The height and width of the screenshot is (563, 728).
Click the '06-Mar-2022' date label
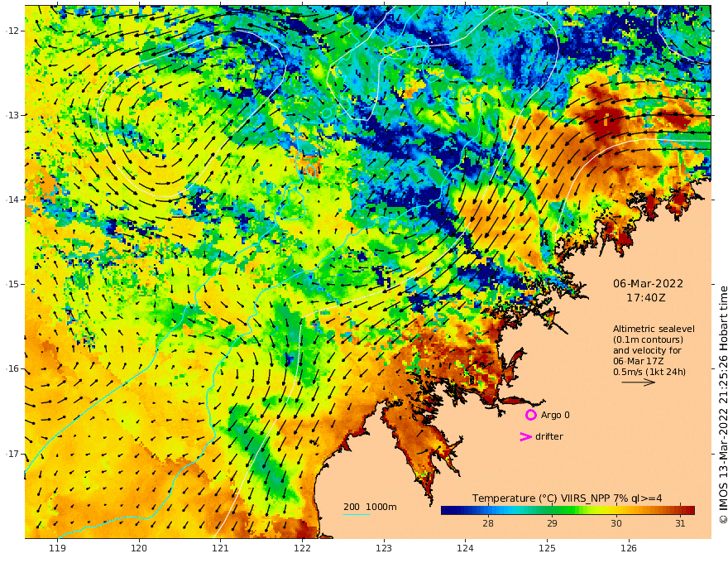(x=648, y=283)
